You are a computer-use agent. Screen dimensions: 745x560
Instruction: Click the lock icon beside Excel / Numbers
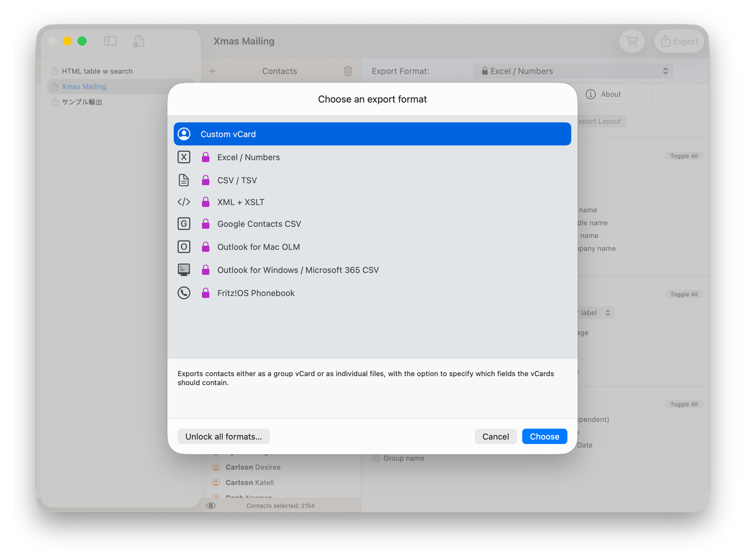pyautogui.click(x=206, y=157)
